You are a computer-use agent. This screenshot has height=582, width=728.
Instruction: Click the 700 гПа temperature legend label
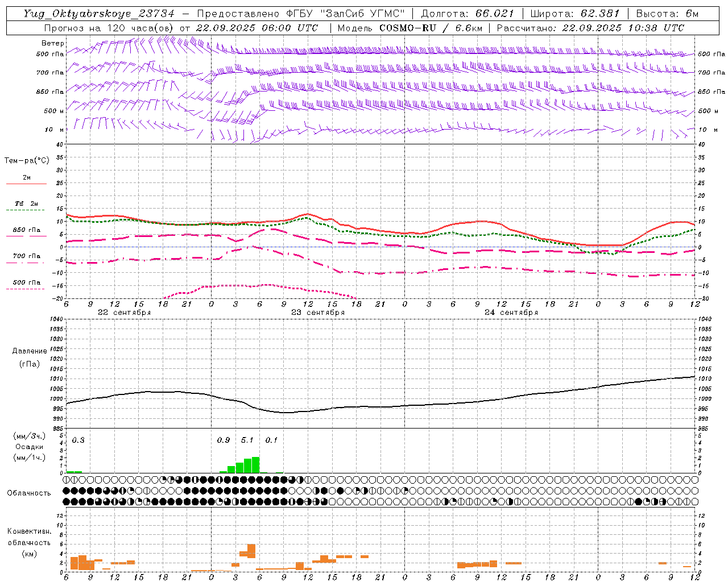tap(27, 256)
